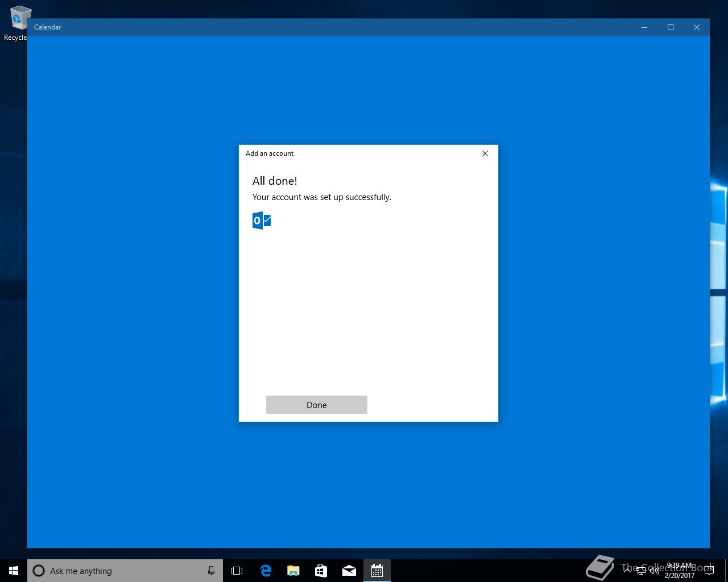728x582 pixels.
Task: Minimize the Calendar window
Action: 644,27
